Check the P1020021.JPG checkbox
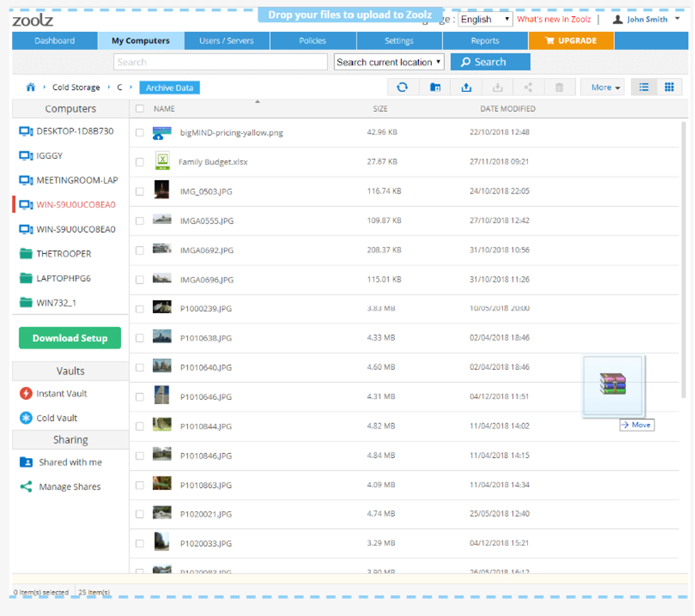The width and height of the screenshot is (695, 616). point(139,514)
